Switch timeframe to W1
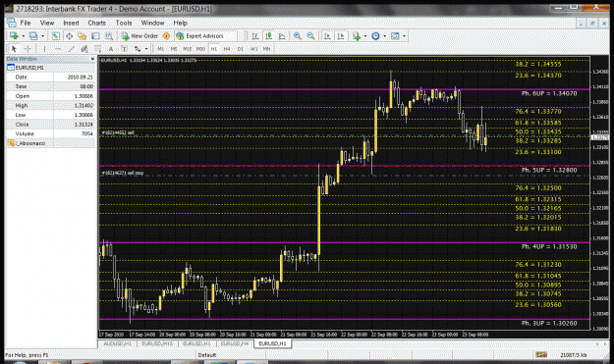 [x=253, y=49]
